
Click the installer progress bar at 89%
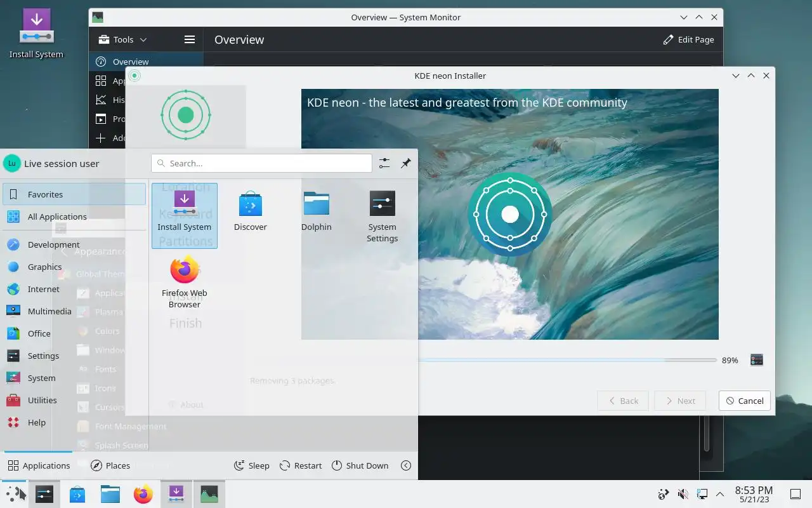pos(566,360)
